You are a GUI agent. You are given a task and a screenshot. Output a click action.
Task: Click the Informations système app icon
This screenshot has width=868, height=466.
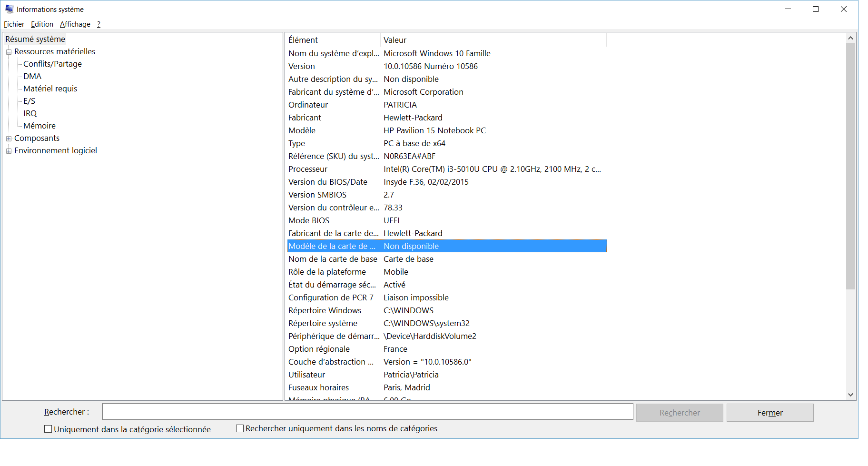pyautogui.click(x=9, y=9)
